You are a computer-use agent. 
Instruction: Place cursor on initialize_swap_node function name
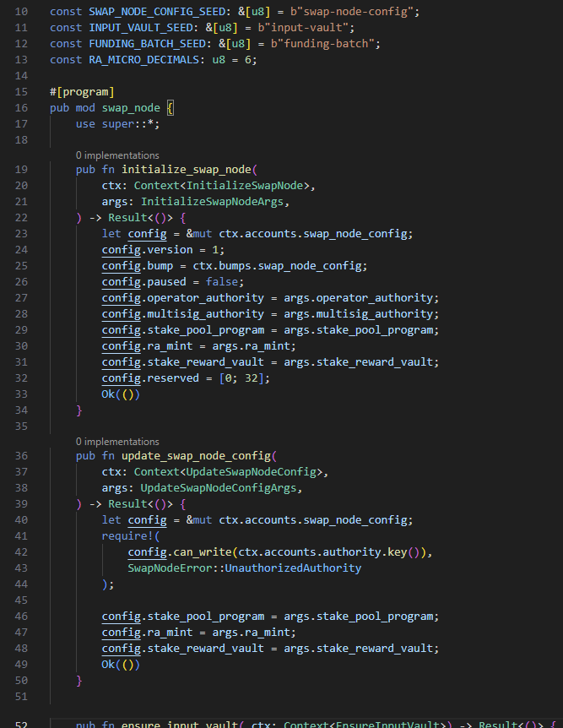click(x=187, y=170)
